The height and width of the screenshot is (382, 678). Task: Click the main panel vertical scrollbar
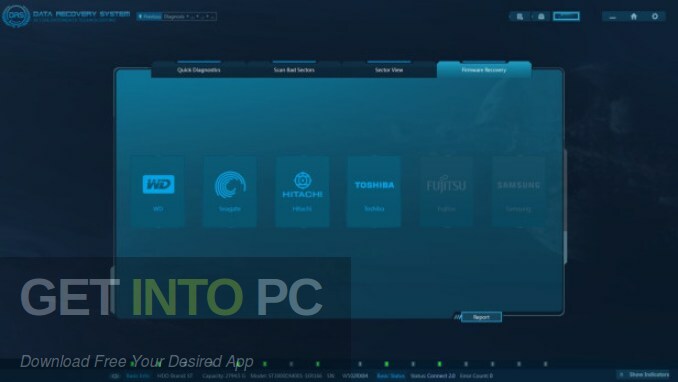565,206
